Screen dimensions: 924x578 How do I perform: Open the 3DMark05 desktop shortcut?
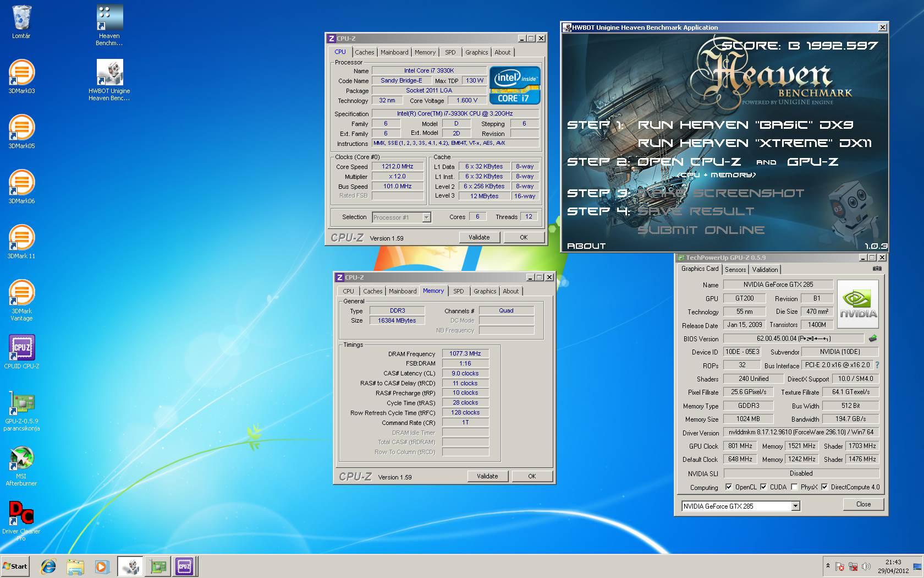pos(21,131)
